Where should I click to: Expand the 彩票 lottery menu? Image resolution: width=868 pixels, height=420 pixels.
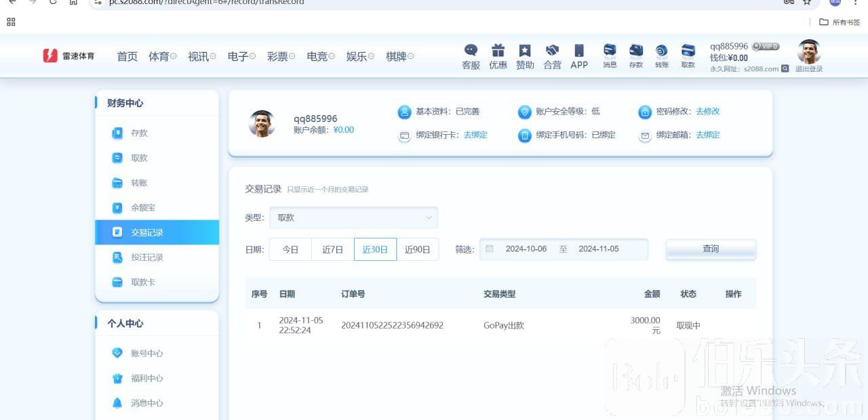click(281, 56)
